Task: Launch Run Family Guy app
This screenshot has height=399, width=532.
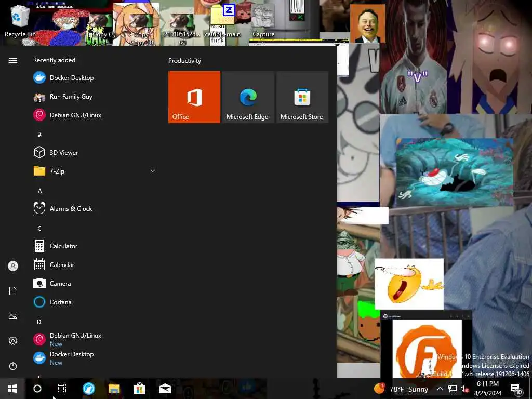Action: [95, 97]
